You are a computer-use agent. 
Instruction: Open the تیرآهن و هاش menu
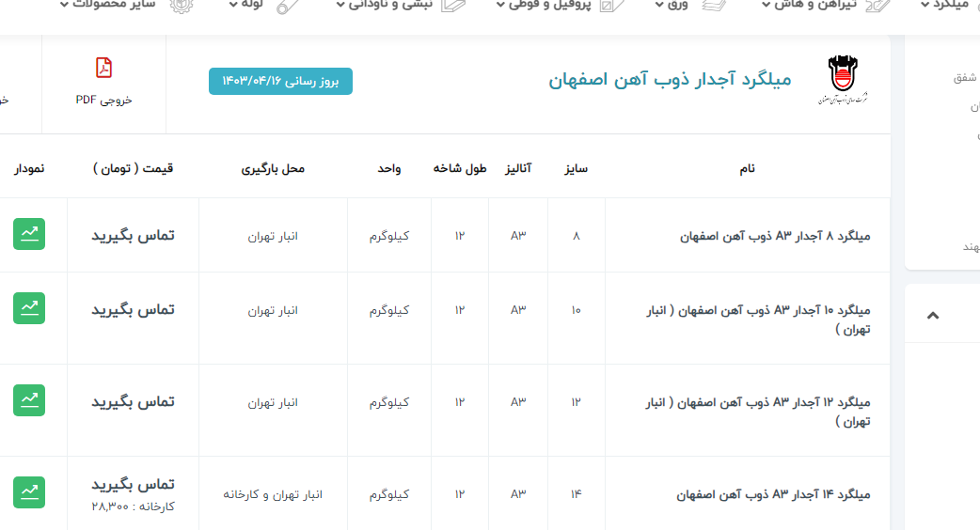[809, 5]
